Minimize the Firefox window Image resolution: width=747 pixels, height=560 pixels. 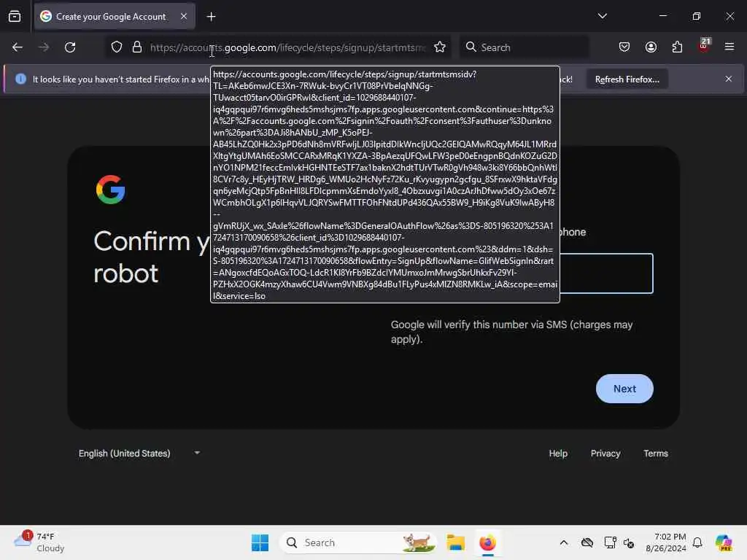pos(662,16)
